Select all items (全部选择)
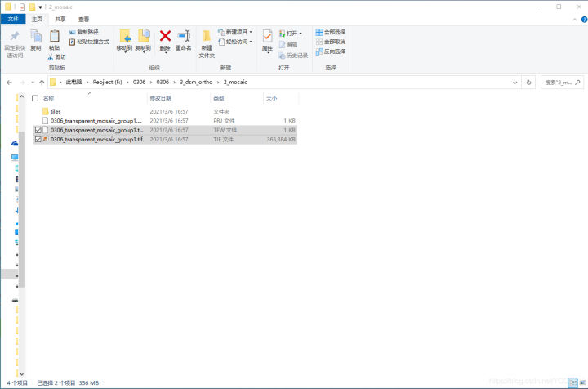Image resolution: width=588 pixels, height=389 pixels. click(331, 32)
